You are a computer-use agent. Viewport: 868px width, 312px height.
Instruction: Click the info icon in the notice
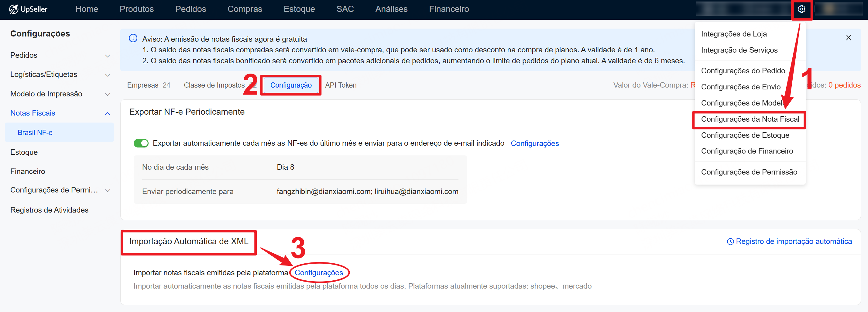point(133,38)
